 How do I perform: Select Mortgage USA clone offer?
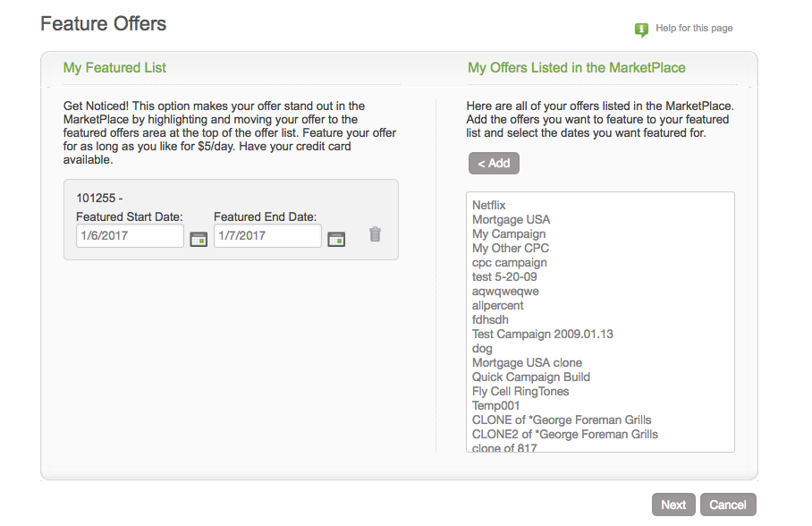coord(600,363)
